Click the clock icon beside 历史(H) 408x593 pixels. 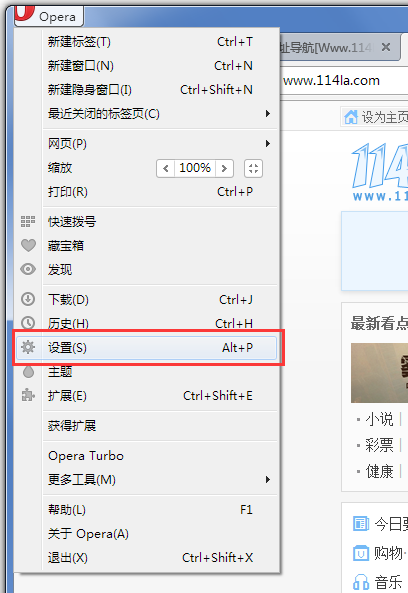tap(28, 323)
